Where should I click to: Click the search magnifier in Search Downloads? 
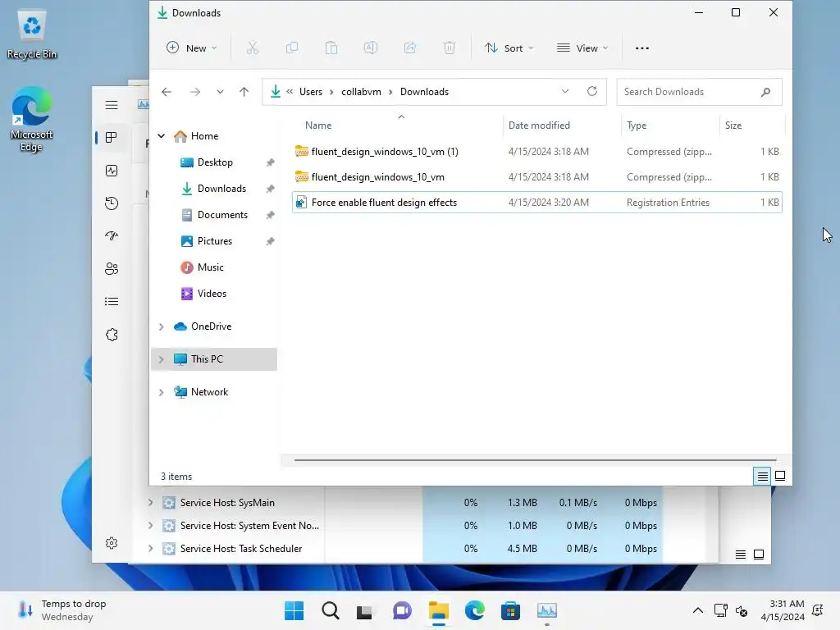tap(765, 92)
